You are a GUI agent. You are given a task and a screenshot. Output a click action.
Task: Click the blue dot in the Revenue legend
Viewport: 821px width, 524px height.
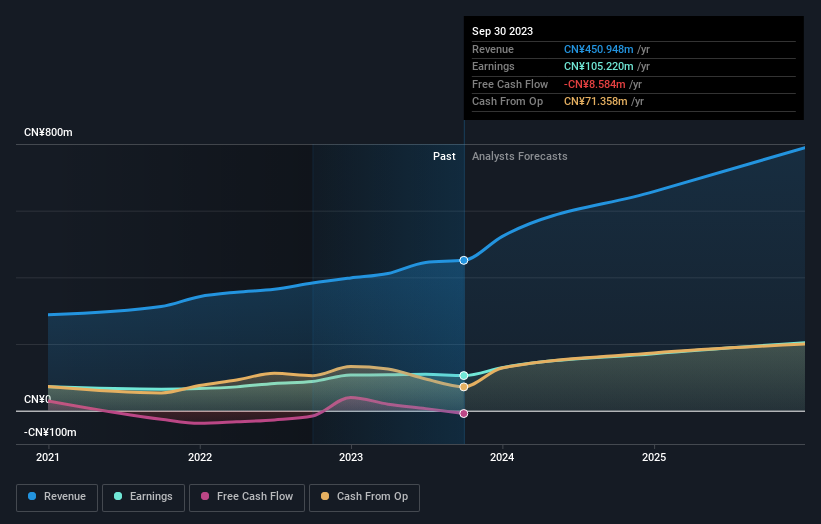(32, 496)
